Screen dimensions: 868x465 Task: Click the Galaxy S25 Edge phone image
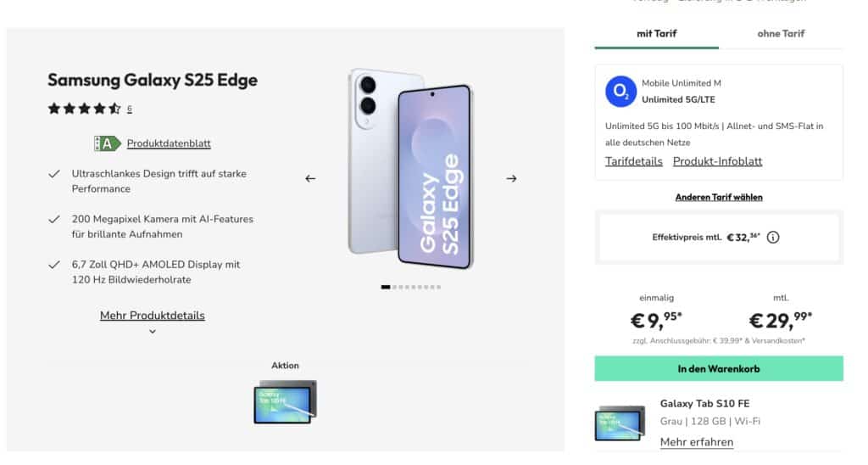[x=411, y=169]
